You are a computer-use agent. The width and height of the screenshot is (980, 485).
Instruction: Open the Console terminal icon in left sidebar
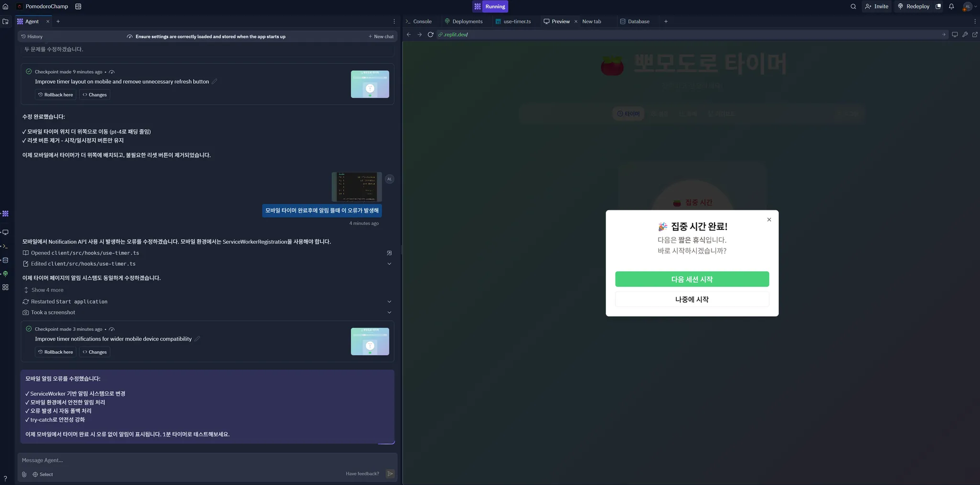[5, 246]
